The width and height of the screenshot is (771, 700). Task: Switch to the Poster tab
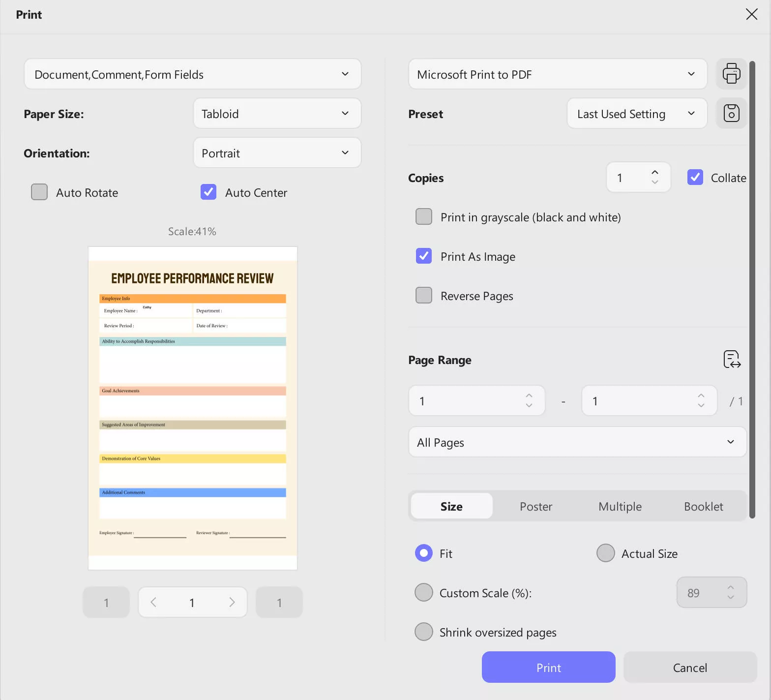536,506
